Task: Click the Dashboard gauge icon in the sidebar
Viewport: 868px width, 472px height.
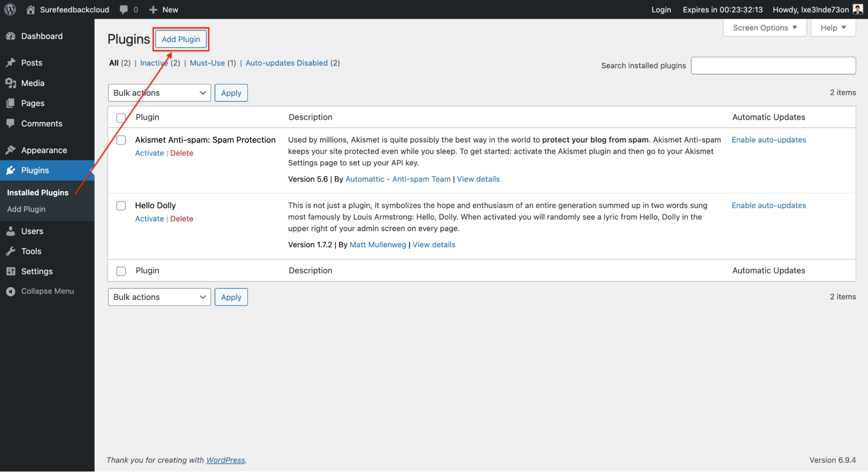Action: 11,36
